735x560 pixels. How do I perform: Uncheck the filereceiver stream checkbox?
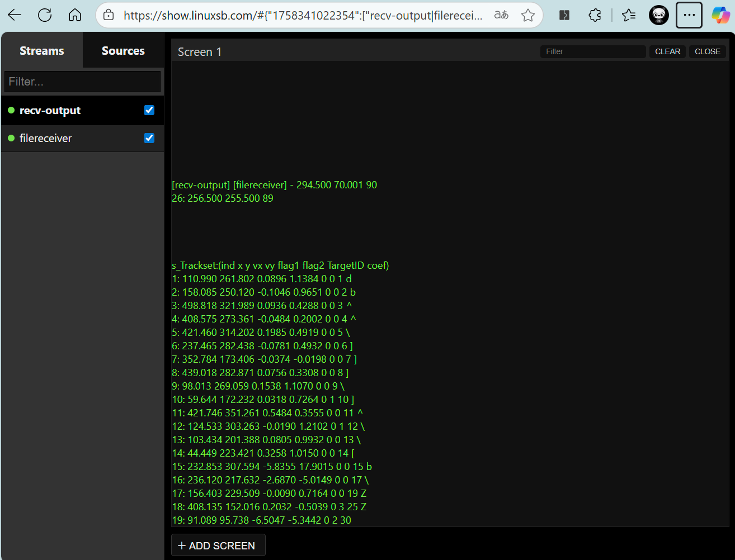click(x=149, y=138)
